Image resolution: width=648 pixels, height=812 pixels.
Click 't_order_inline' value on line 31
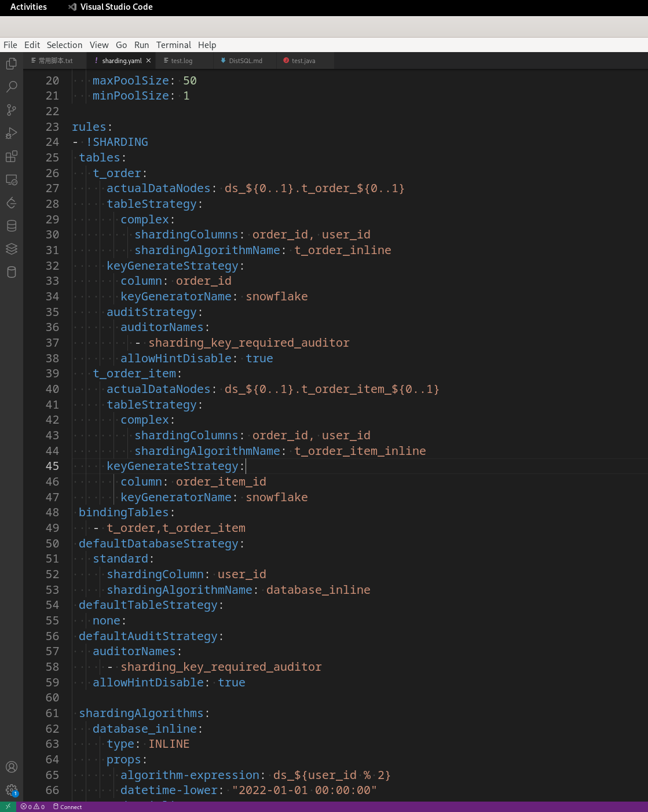tap(343, 250)
